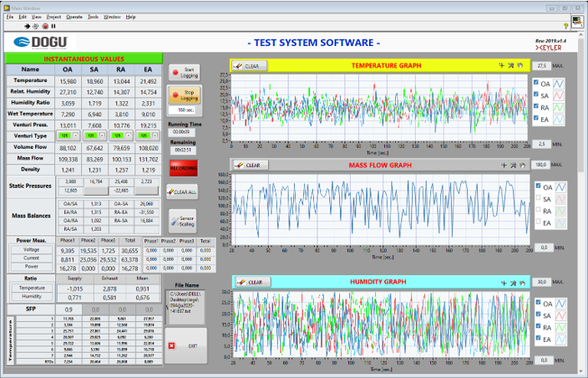This screenshot has height=378, width=588.
Task: Click the CLEAR ALL button
Action: click(x=182, y=192)
